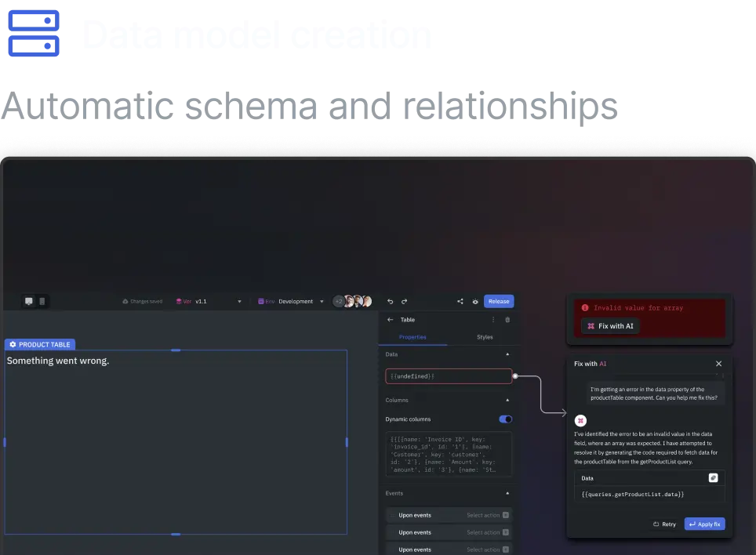This screenshot has width=756, height=555.
Task: Go back using the Table back arrow
Action: tap(391, 320)
